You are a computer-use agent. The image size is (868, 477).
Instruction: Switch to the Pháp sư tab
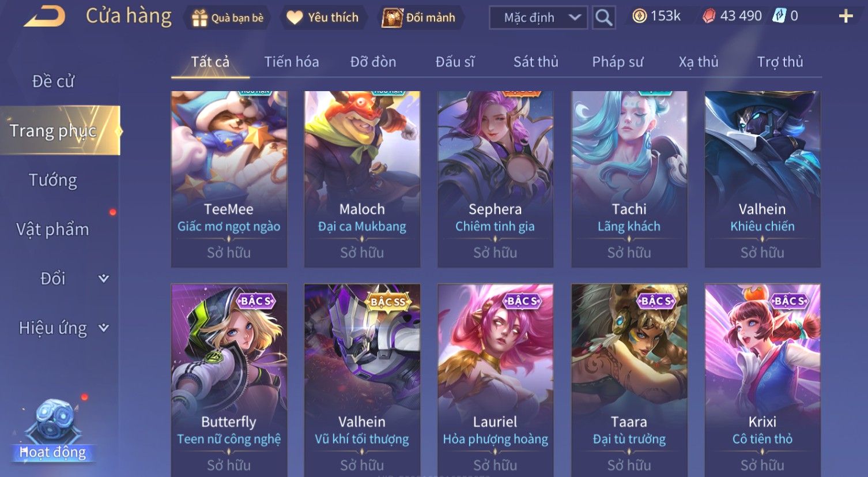pyautogui.click(x=617, y=62)
